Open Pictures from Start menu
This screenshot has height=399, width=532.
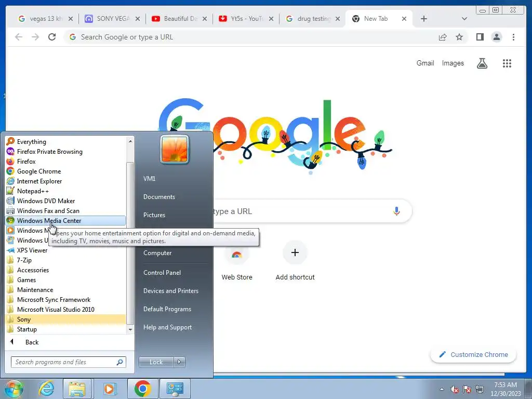click(x=154, y=215)
